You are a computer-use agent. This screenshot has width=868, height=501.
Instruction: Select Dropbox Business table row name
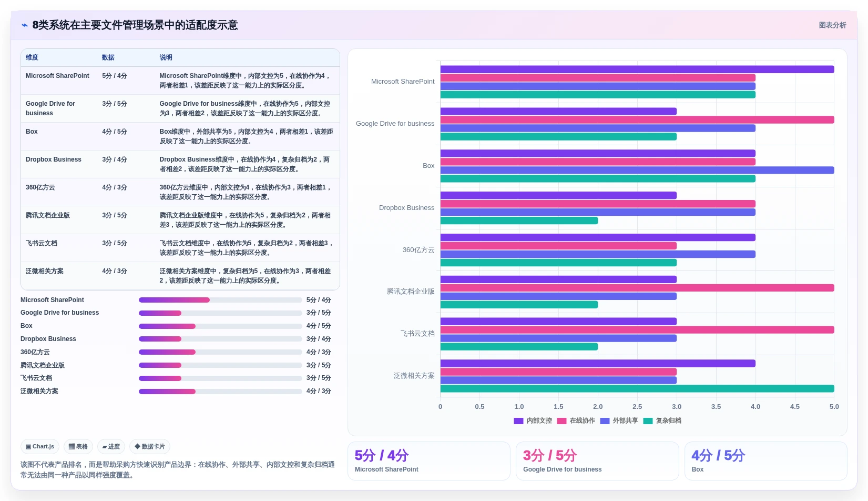tap(54, 159)
